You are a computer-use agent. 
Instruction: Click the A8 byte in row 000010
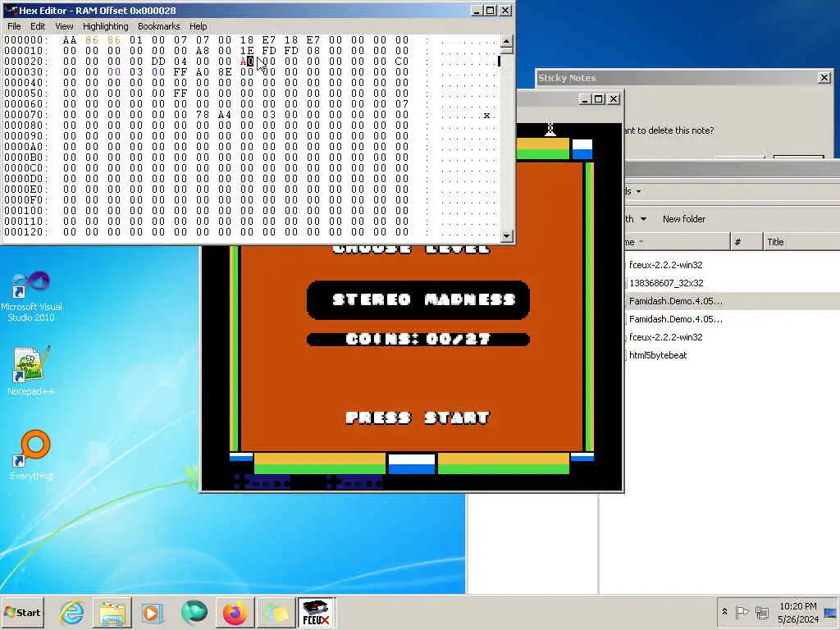click(x=203, y=51)
